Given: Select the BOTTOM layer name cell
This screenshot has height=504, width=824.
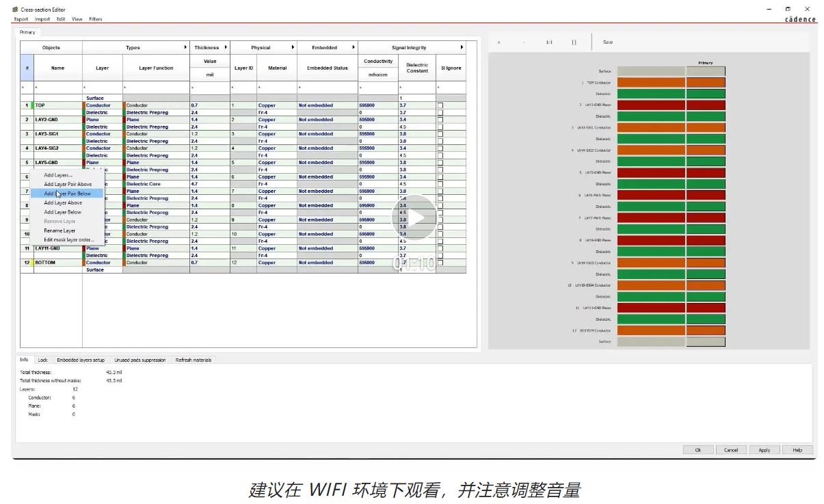Looking at the screenshot, I should tap(57, 263).
